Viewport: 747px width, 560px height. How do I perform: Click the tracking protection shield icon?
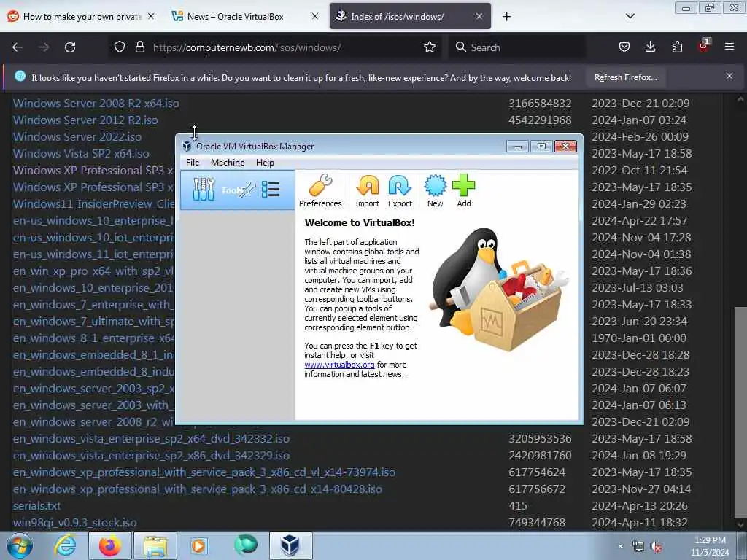pos(120,47)
